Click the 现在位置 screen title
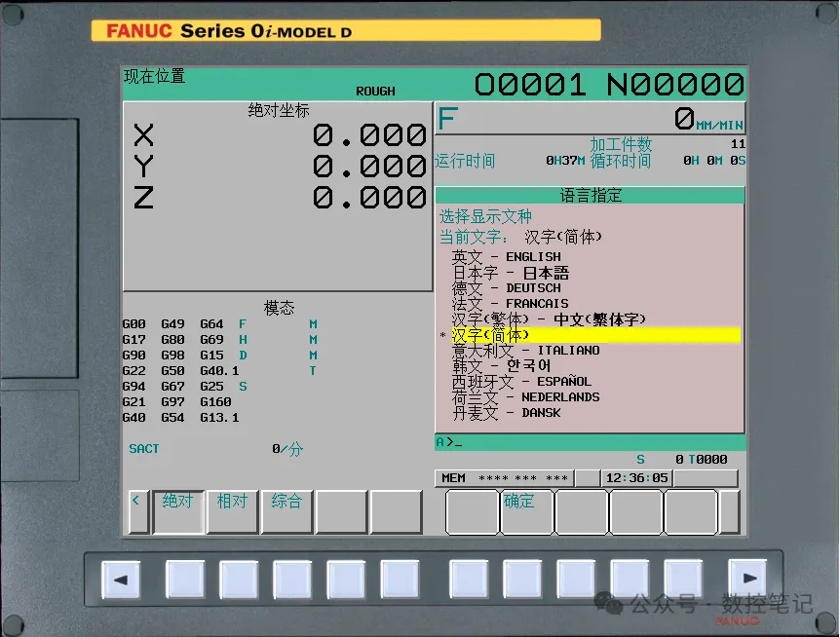 [x=154, y=77]
